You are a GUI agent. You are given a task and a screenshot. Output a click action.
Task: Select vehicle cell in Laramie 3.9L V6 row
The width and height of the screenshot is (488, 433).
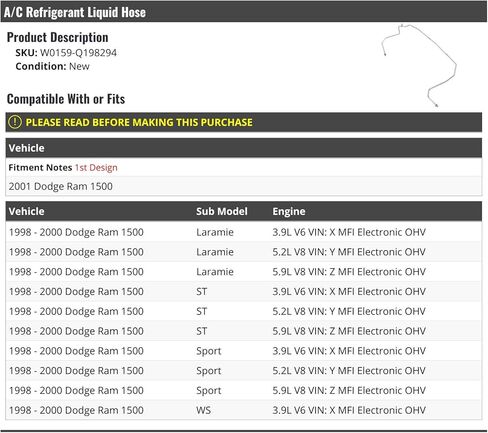(x=76, y=232)
